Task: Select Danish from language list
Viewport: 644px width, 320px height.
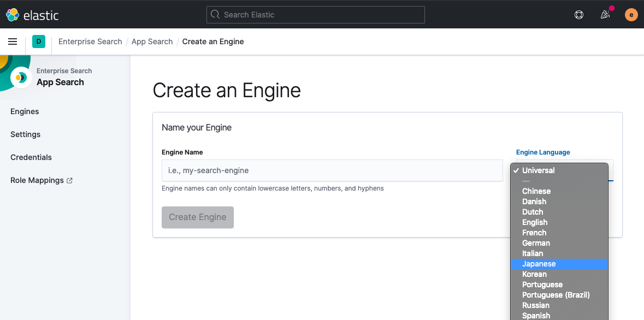Action: click(559, 202)
